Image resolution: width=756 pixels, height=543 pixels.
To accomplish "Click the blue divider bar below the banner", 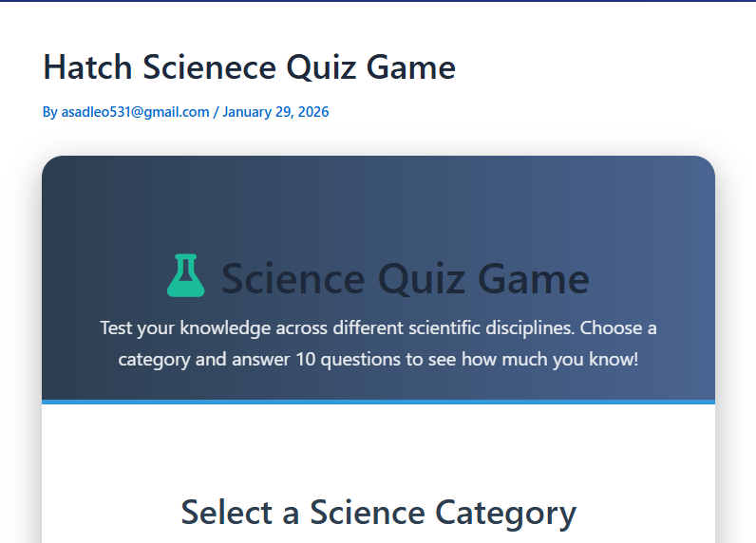I will pos(378,402).
